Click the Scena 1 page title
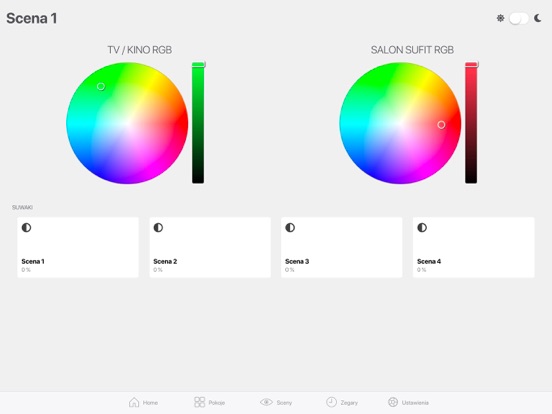 coord(32,18)
